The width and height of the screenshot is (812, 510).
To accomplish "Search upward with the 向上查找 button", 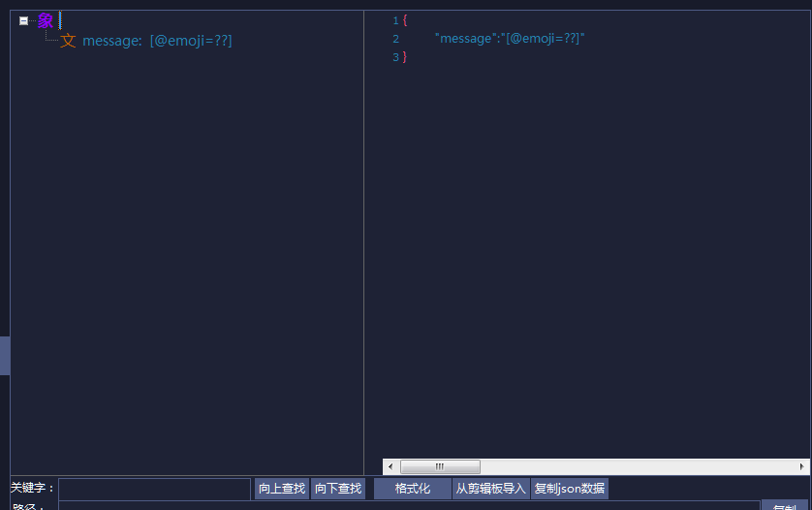I will tap(282, 489).
